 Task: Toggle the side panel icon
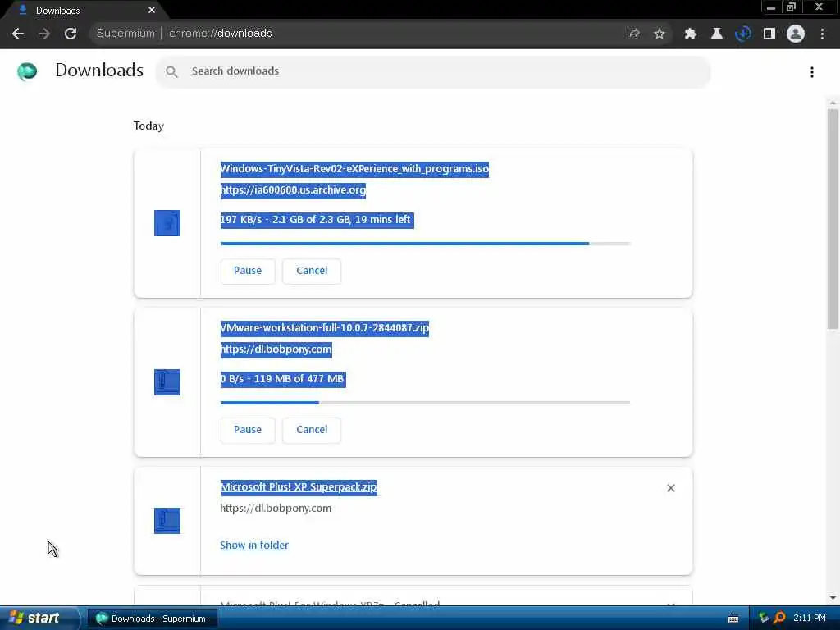769,34
